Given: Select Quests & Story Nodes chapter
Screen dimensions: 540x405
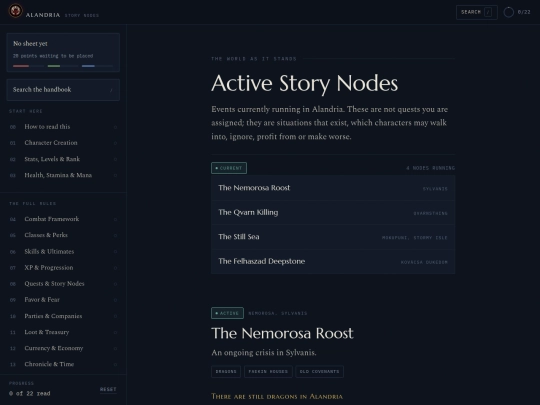Looking at the screenshot, I should [x=63, y=284].
